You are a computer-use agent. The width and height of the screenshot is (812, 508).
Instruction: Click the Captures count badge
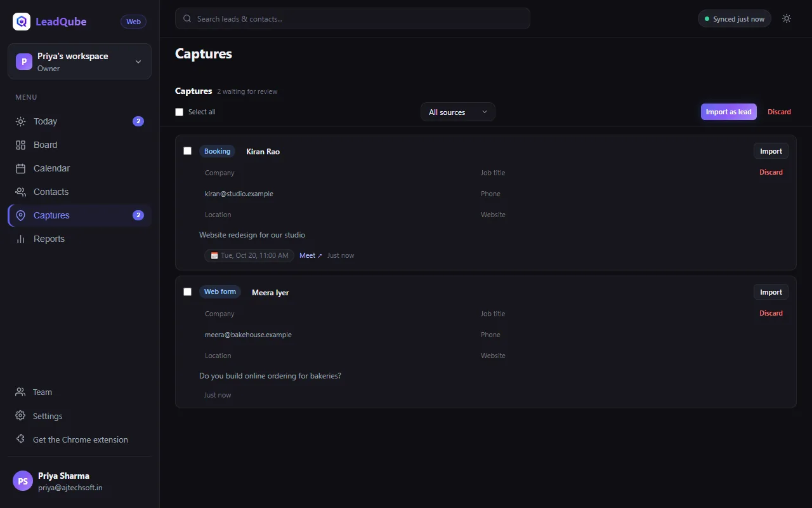pos(138,215)
